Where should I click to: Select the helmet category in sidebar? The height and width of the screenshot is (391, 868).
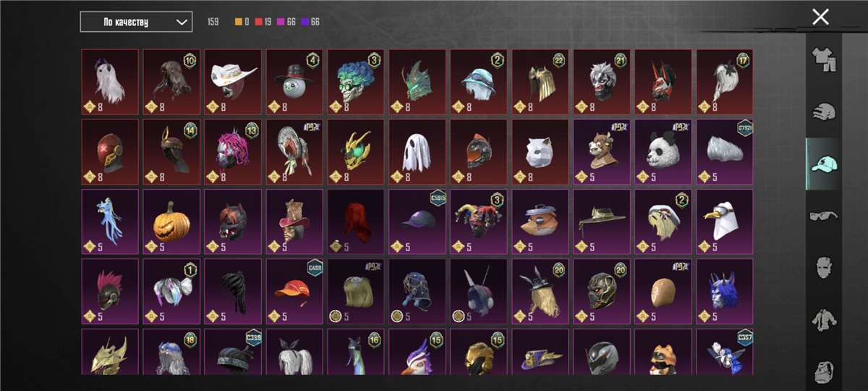tap(823, 112)
